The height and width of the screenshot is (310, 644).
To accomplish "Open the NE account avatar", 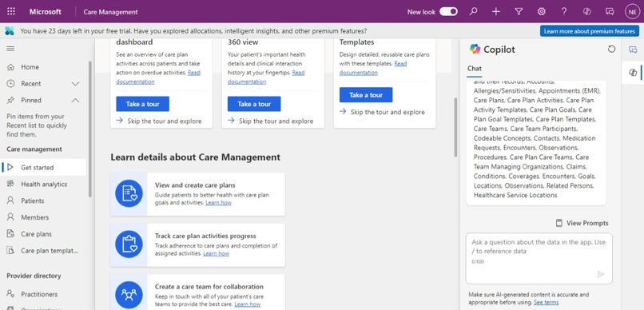I will pos(632,11).
